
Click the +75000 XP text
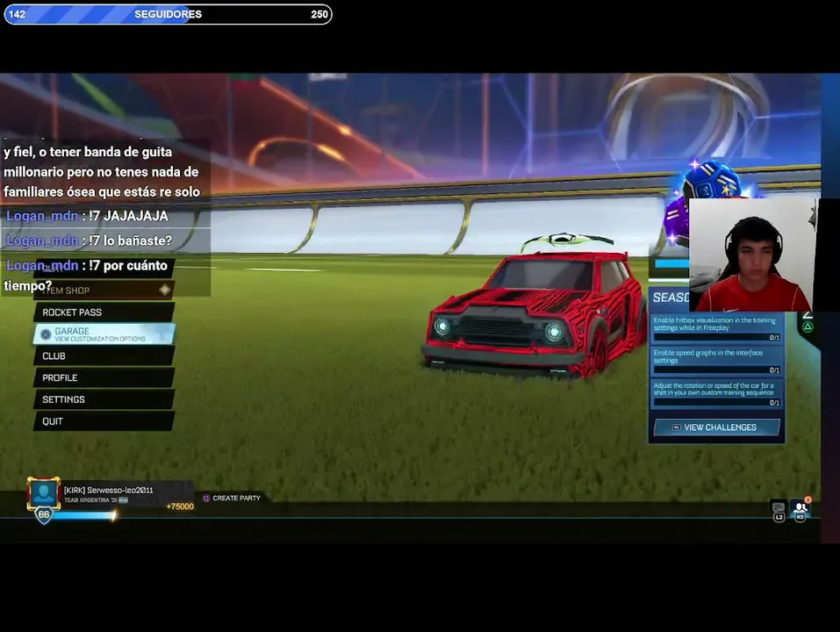tap(180, 506)
